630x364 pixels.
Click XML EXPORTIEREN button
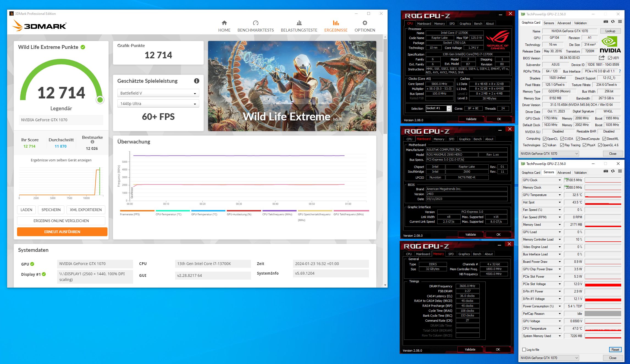[x=86, y=210]
